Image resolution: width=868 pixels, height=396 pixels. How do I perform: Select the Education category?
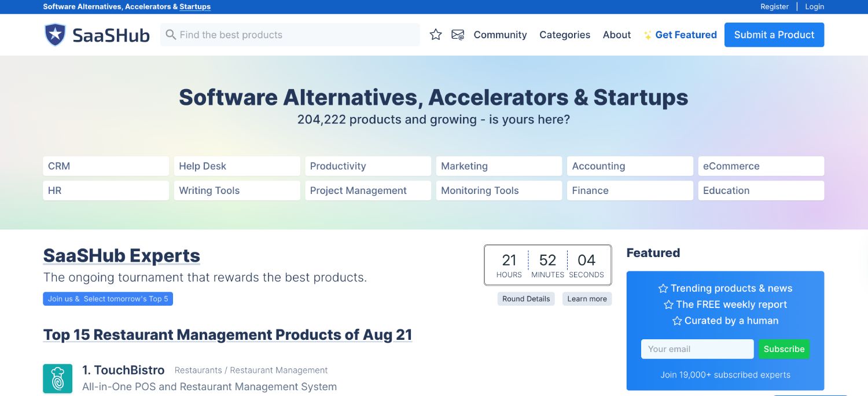click(761, 190)
